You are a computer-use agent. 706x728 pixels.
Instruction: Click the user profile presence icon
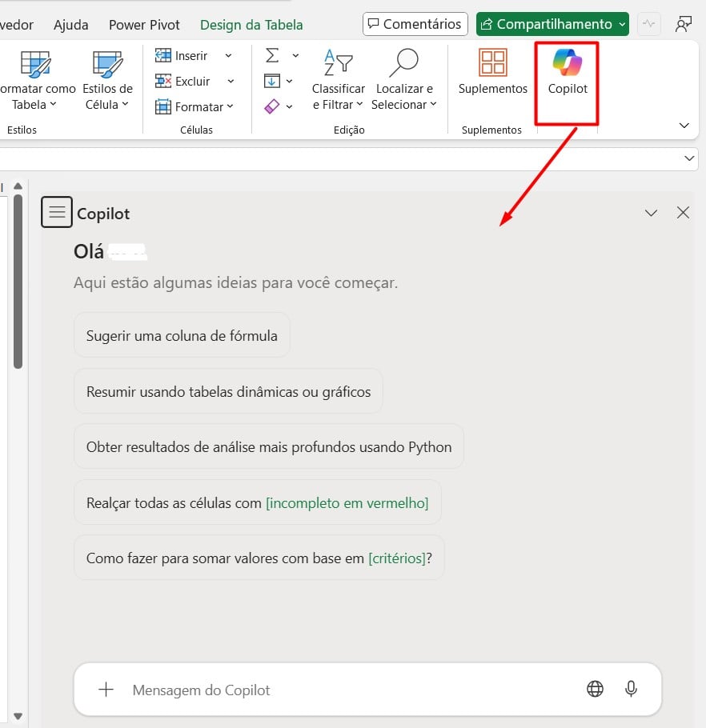pyautogui.click(x=684, y=24)
